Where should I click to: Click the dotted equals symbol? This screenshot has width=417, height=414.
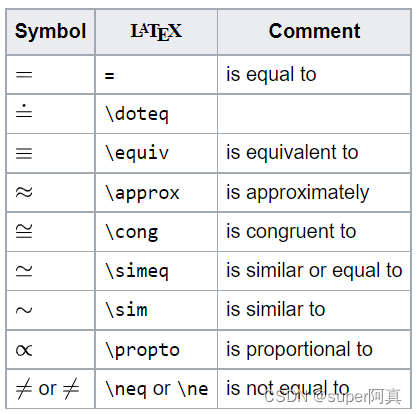coord(24,111)
